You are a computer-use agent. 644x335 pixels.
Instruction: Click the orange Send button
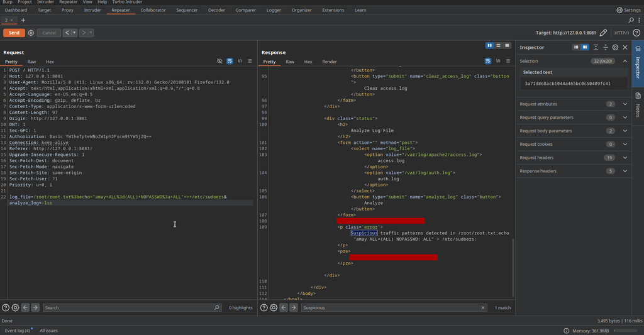[14, 33]
